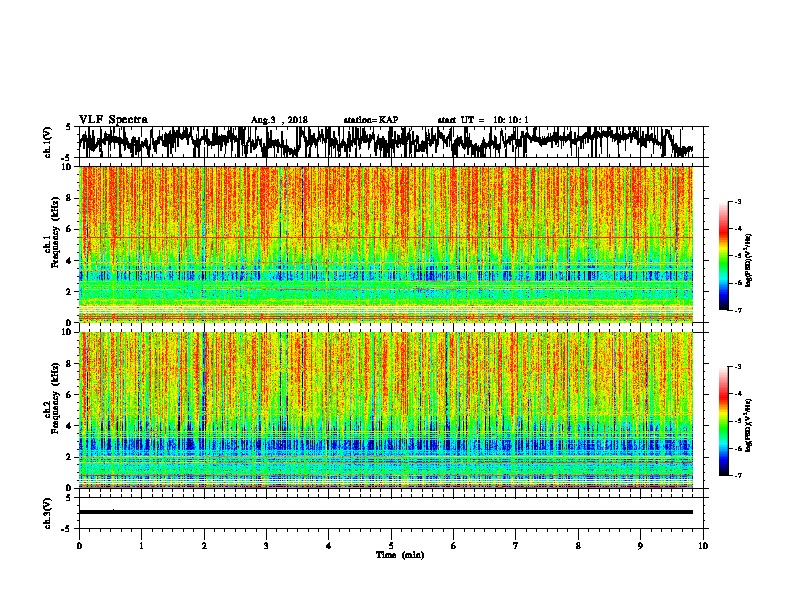Click inside the ch.2 spectrogram panel

point(386,410)
